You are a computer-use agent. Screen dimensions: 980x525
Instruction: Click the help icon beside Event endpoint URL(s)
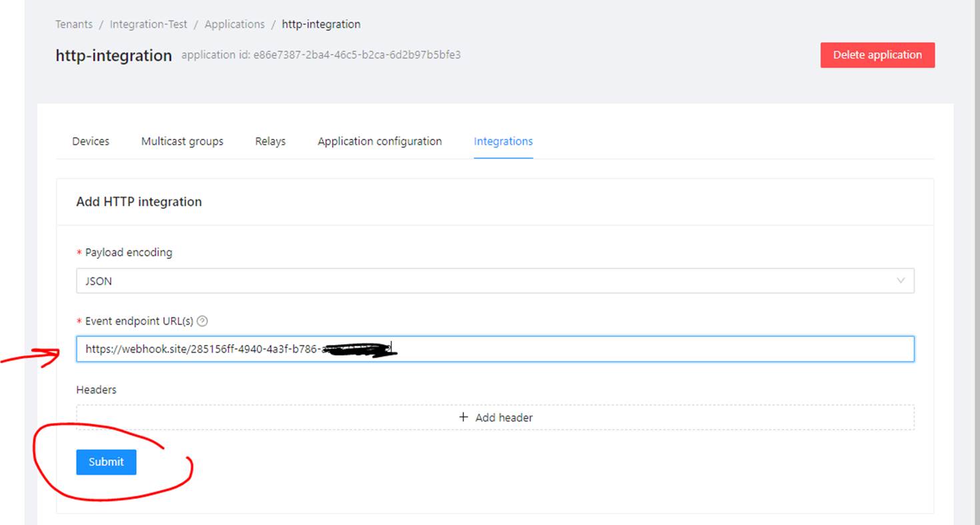click(203, 321)
